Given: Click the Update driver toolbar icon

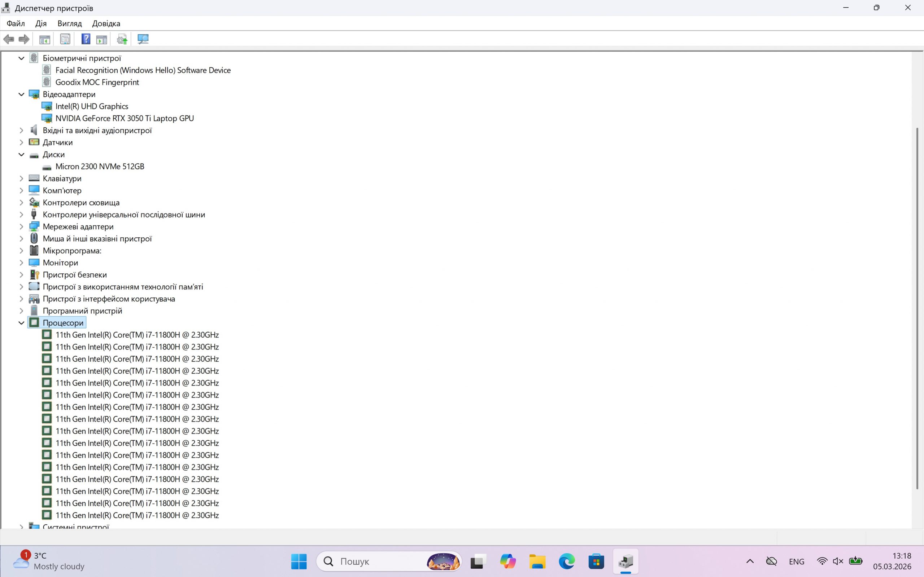Looking at the screenshot, I should 122,39.
